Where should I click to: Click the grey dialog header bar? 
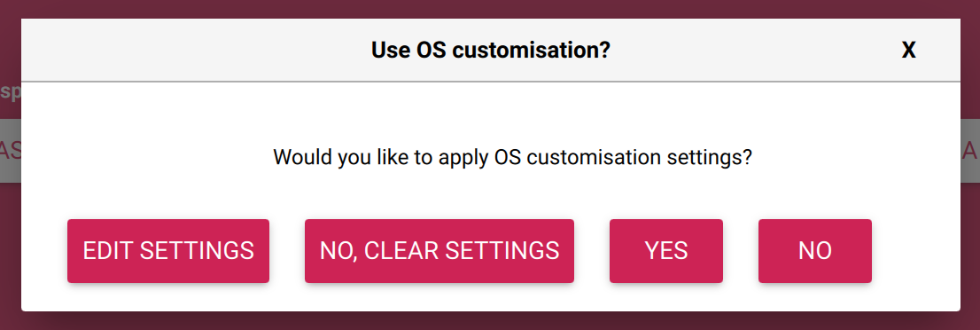pyautogui.click(x=491, y=50)
